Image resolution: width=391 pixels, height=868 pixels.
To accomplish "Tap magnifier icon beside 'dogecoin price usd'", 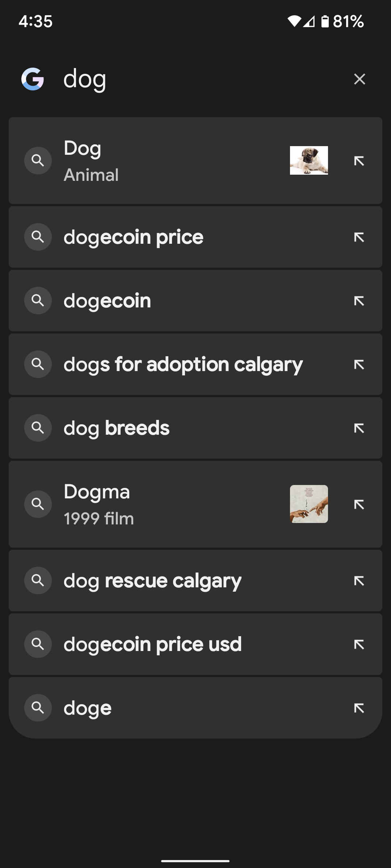I will (x=38, y=644).
